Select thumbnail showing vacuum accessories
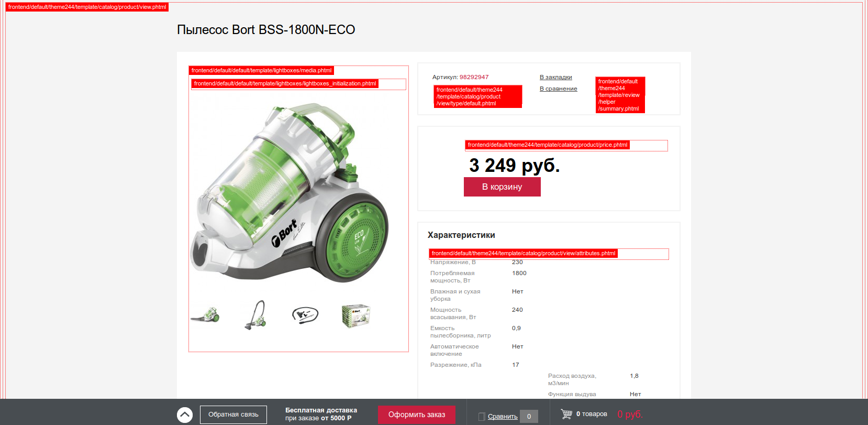The image size is (868, 425). click(x=305, y=315)
